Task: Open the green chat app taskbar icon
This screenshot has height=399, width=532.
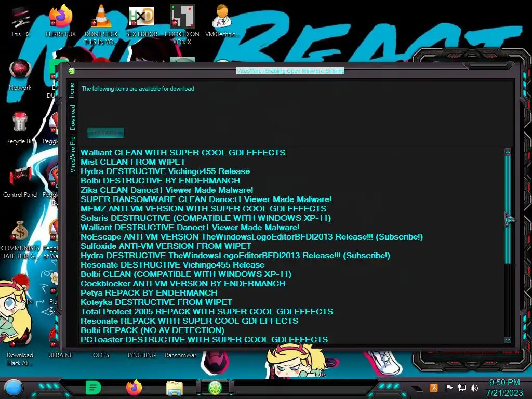Action: 94,388
